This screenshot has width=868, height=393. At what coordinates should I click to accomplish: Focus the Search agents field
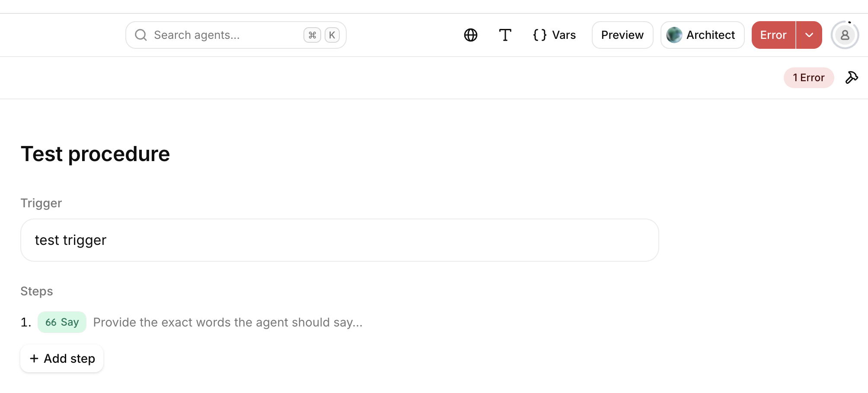tap(236, 35)
